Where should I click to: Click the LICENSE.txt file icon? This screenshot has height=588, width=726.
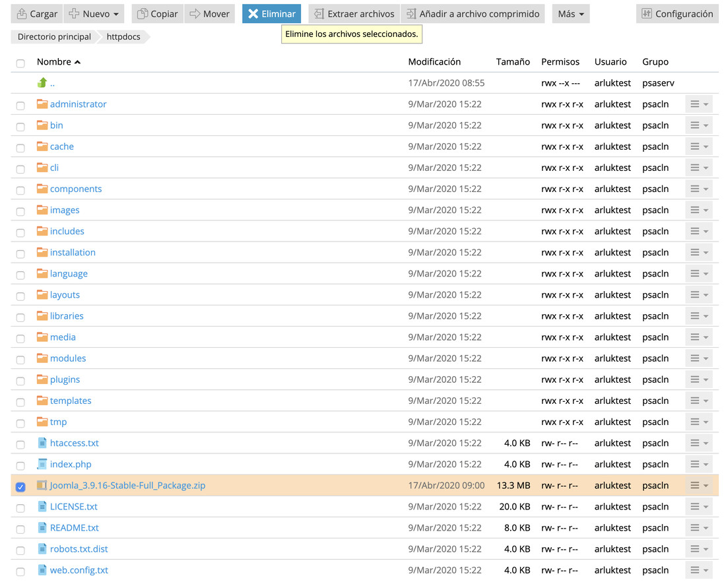point(42,507)
